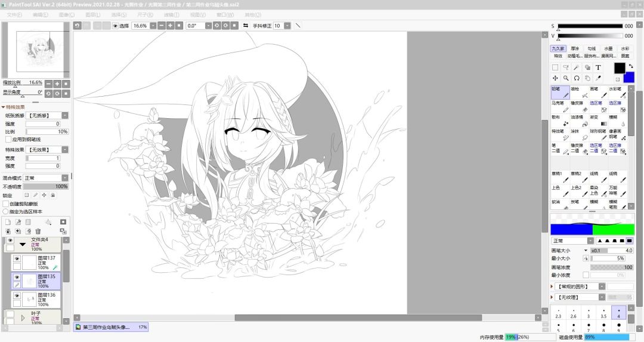This screenshot has height=342, width=644.
Task: Zoom in with toolbar plus button
Action: pos(171,26)
